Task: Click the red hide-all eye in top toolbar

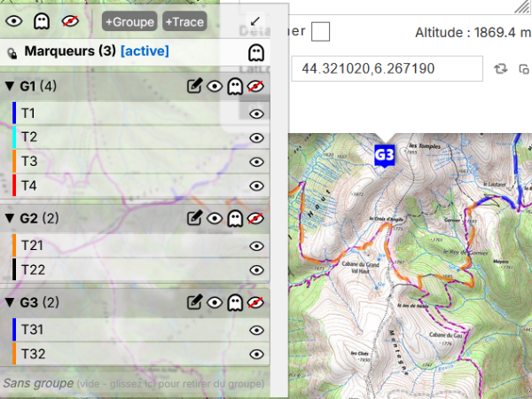Action: point(69,20)
